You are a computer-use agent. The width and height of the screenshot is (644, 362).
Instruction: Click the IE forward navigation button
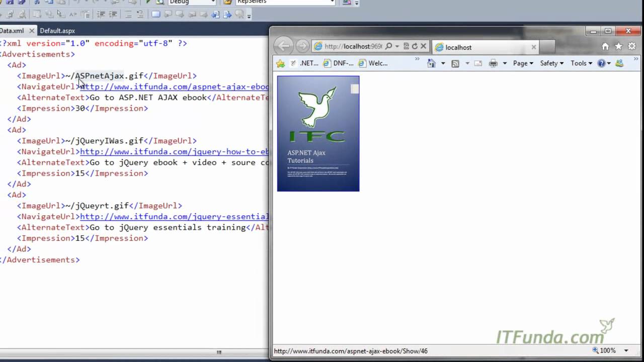(x=302, y=46)
